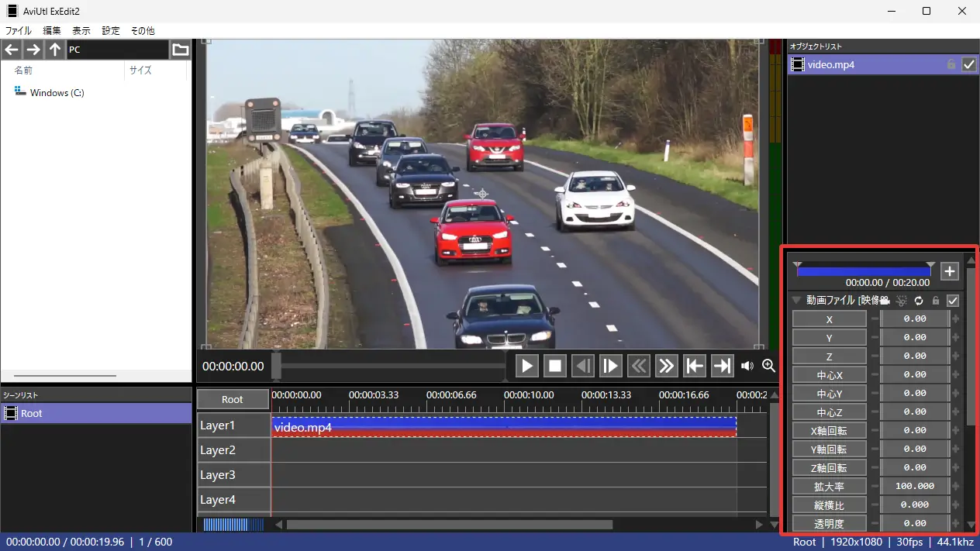Open the ファイル menu
Screen dimensions: 980x551
tap(19, 31)
